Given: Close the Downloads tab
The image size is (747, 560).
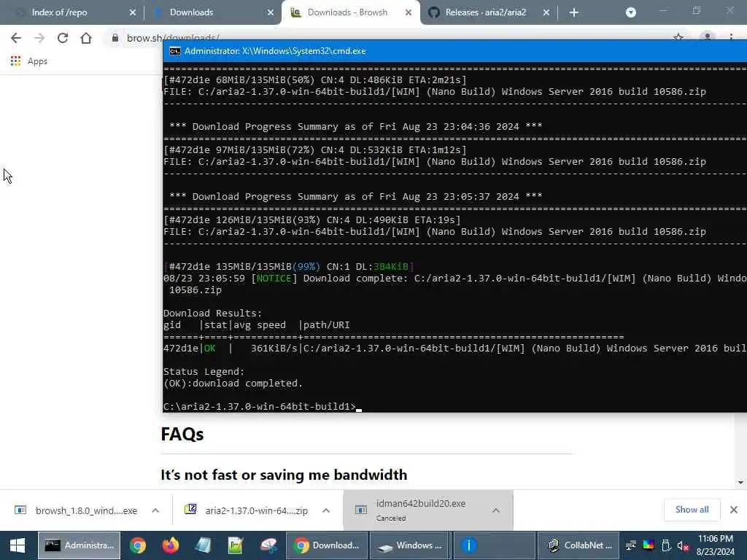Looking at the screenshot, I should (271, 13).
